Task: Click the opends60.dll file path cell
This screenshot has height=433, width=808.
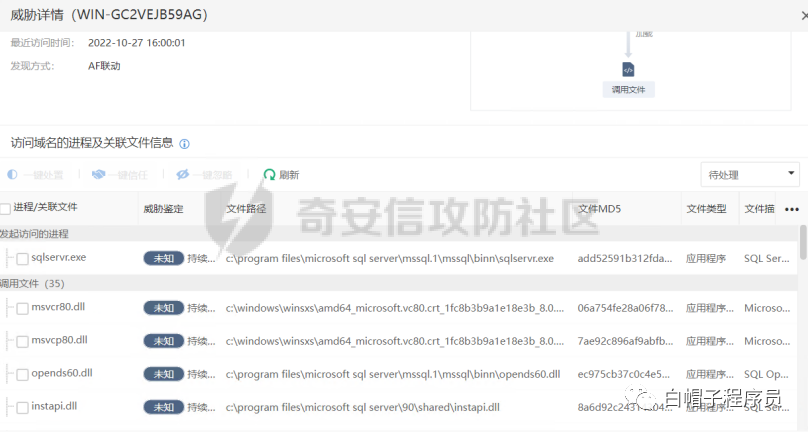Action: [393, 374]
